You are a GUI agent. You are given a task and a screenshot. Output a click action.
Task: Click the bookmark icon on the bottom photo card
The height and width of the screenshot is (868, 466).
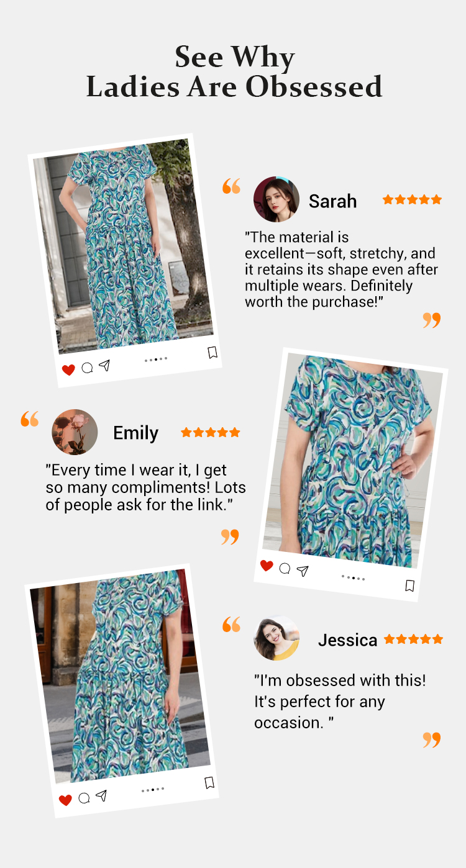pos(209,782)
